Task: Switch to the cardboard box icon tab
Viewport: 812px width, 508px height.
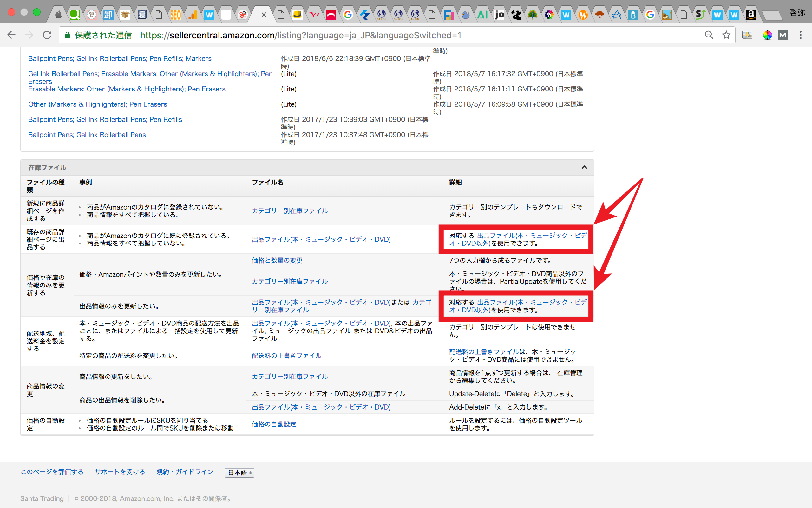Action: [125, 15]
